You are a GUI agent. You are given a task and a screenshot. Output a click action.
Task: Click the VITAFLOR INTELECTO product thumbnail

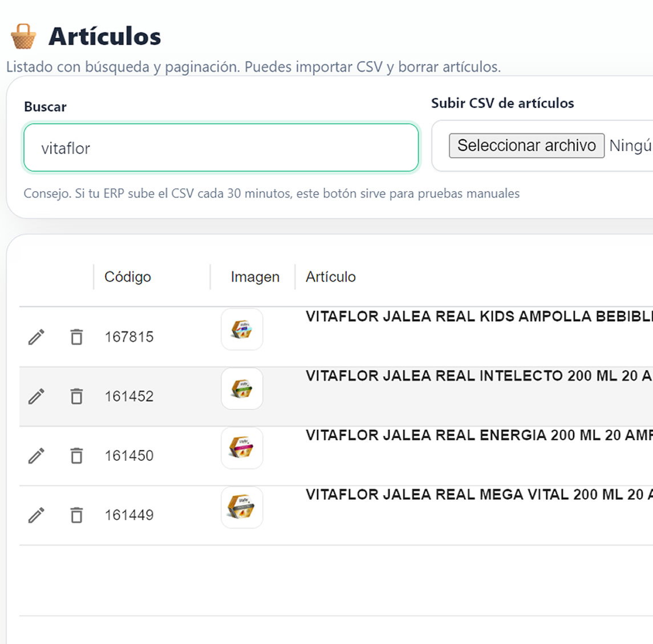click(x=242, y=388)
